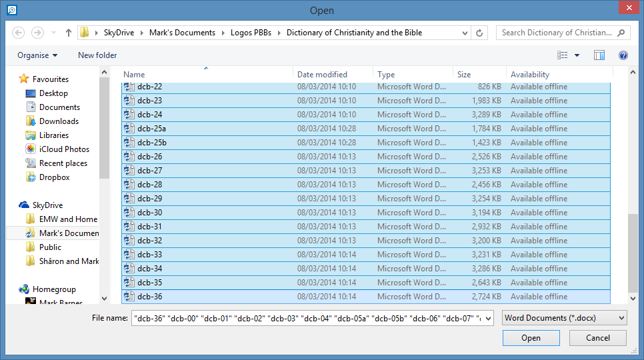Sort by the Size column header
Screen dimensions: 644x360
(480, 74)
